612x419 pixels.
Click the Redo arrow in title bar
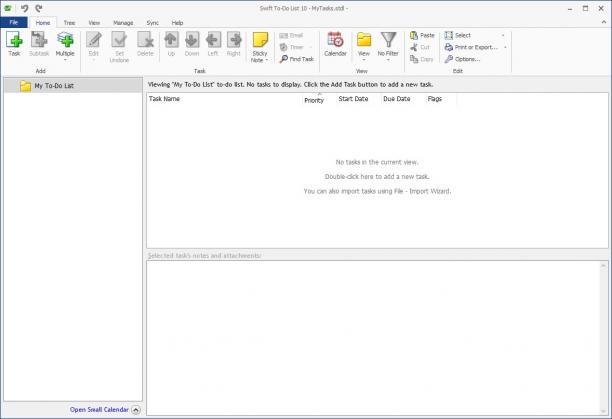tap(39, 8)
